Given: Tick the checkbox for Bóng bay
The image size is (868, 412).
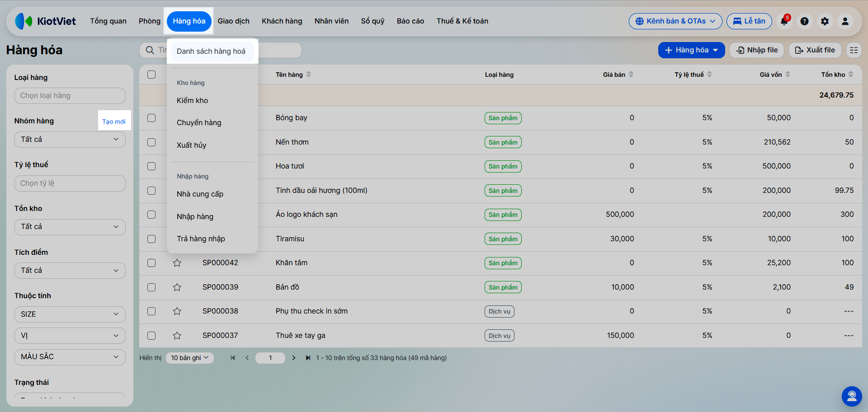Looking at the screenshot, I should click(151, 118).
